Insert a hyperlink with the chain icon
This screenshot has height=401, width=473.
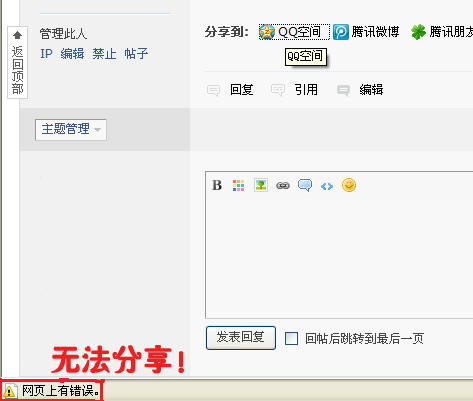click(283, 185)
